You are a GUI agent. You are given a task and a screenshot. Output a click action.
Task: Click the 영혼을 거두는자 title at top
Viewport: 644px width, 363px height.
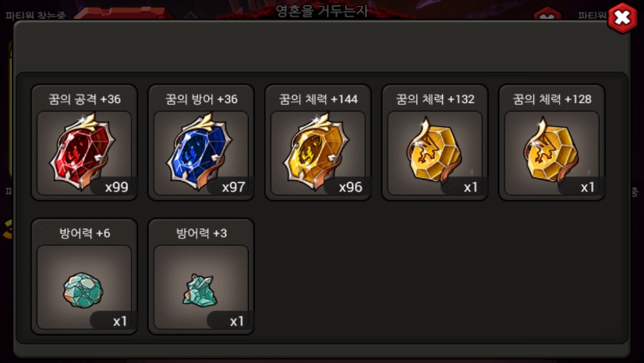coord(321,11)
